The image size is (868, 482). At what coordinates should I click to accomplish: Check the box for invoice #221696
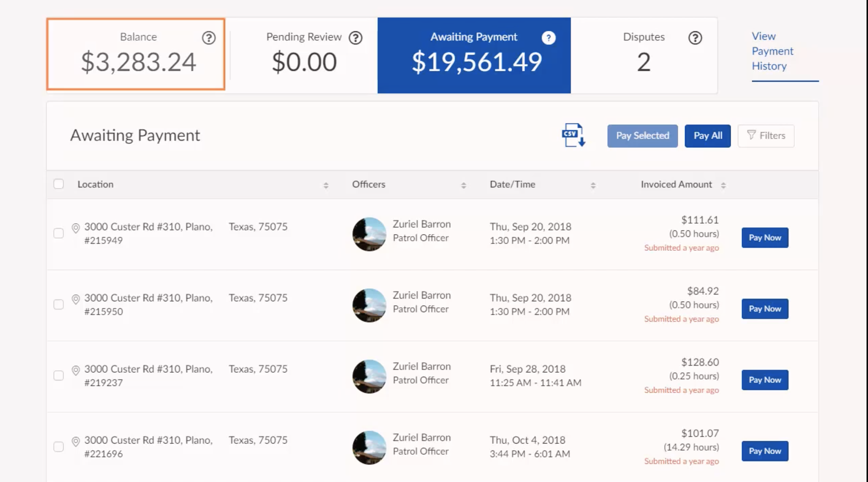click(x=58, y=446)
